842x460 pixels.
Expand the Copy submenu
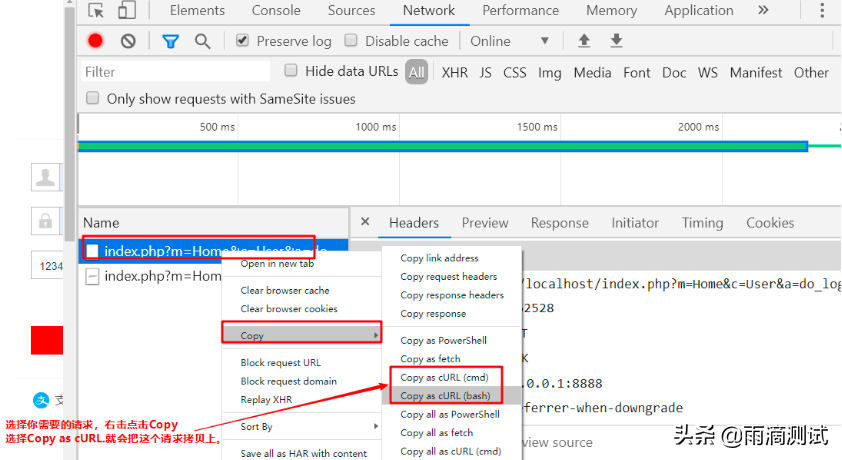300,335
